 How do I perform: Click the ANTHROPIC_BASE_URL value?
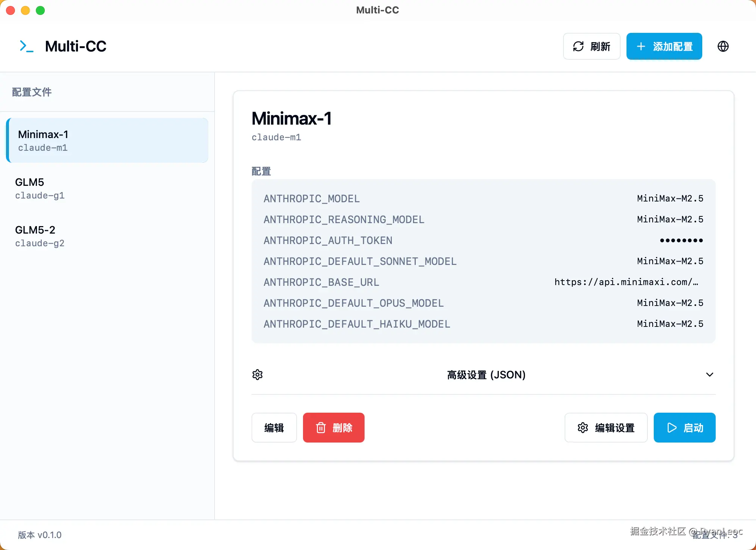pos(626,282)
